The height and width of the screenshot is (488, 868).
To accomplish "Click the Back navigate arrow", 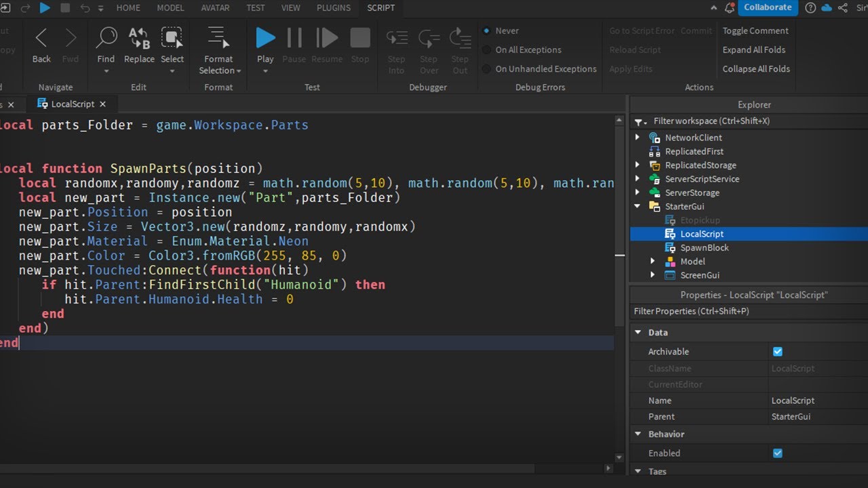I will 41,38.
